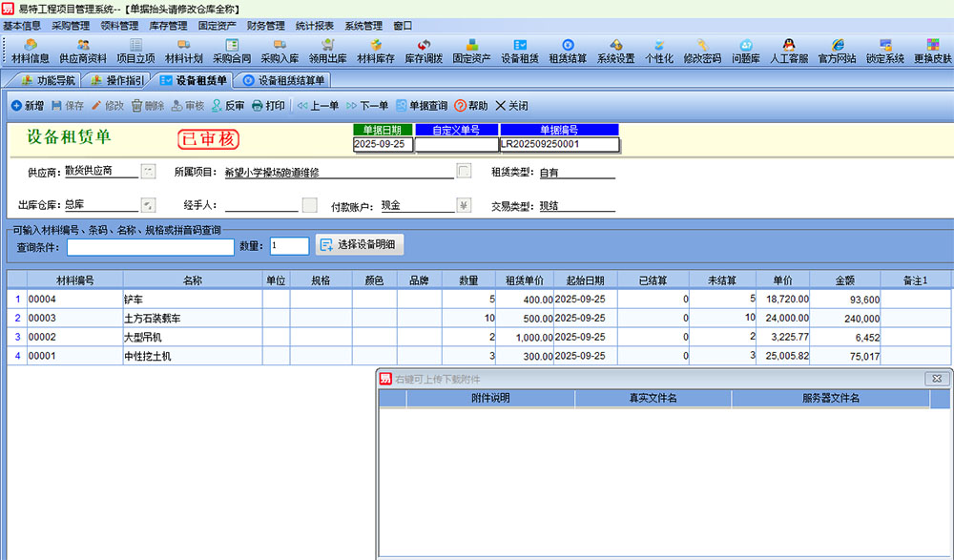Click the 系统设置 toolbar icon
Image resolution: width=954 pixels, height=560 pixels.
tap(615, 50)
